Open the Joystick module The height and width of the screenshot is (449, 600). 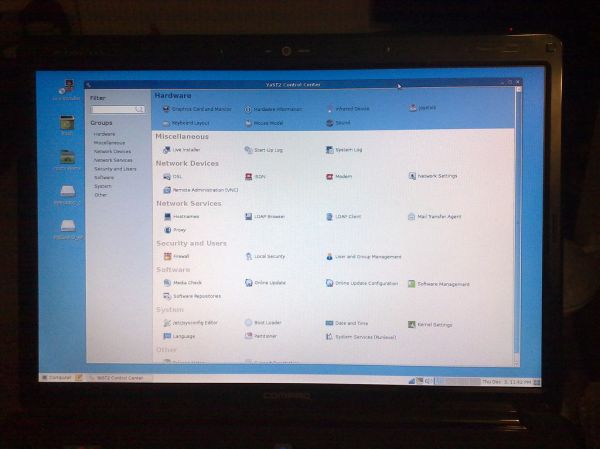click(x=422, y=108)
